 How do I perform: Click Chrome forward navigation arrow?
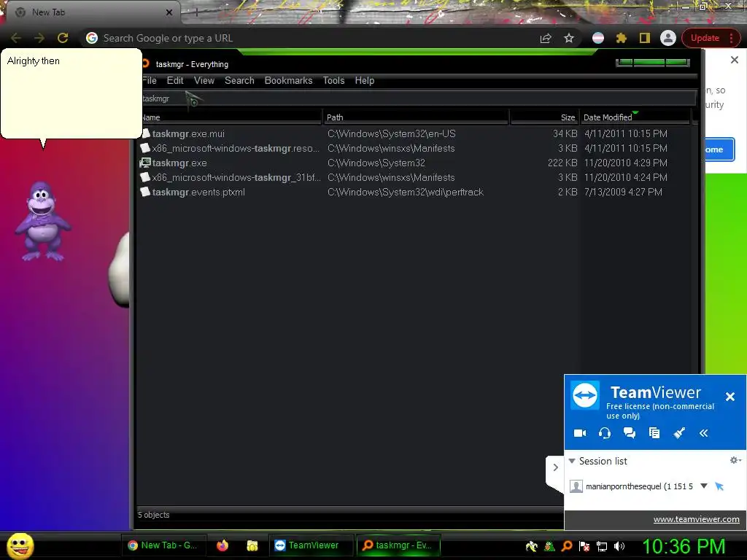(x=39, y=38)
